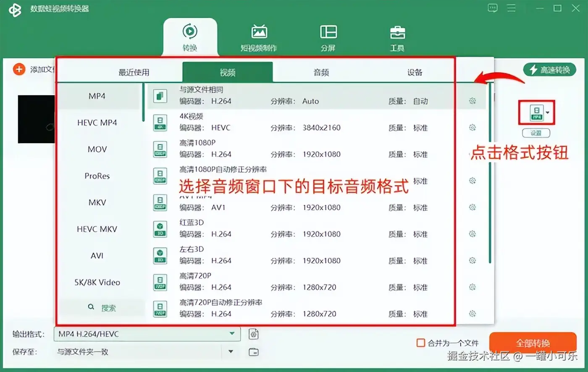Expand the arrow beside the MP4 format icon

pyautogui.click(x=548, y=113)
